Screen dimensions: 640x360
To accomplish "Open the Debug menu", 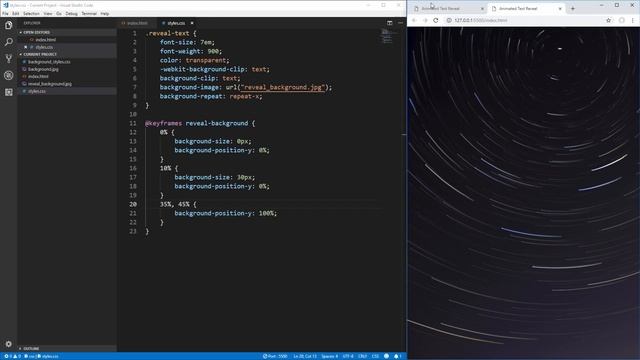I will [x=71, y=13].
